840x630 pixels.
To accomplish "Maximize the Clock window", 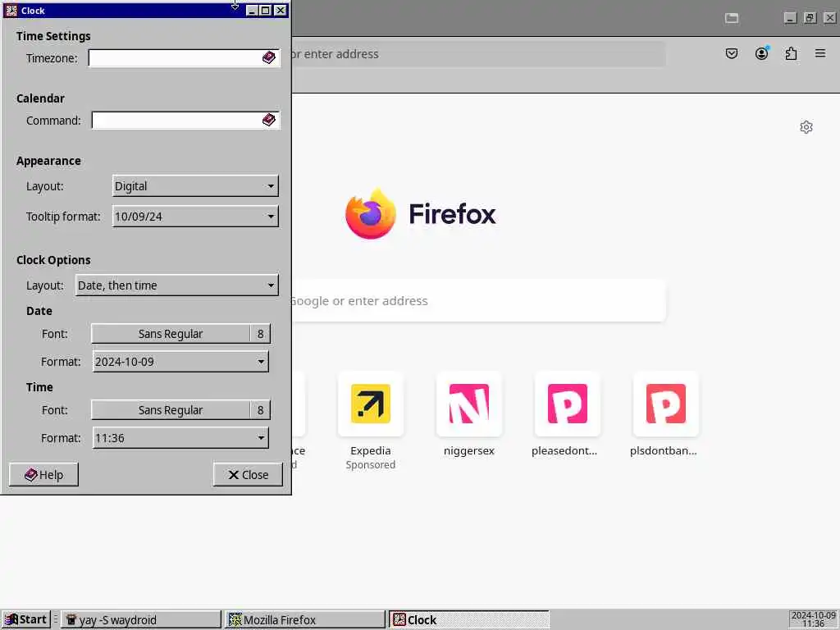I will tap(265, 10).
